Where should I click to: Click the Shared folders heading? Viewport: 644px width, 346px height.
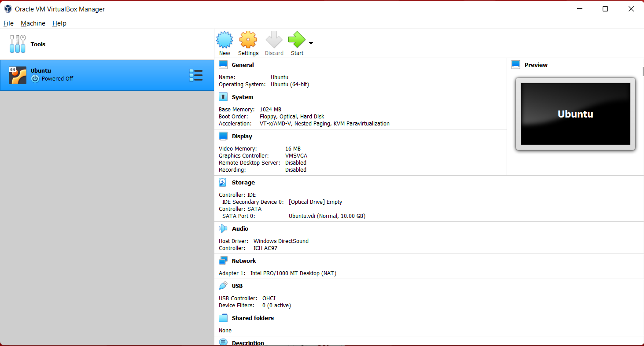252,317
